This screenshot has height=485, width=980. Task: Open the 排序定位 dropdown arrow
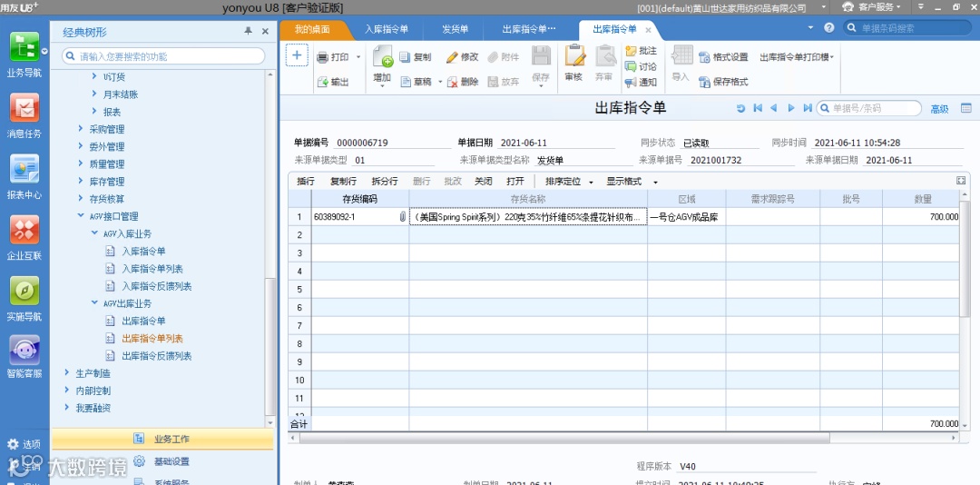[591, 183]
